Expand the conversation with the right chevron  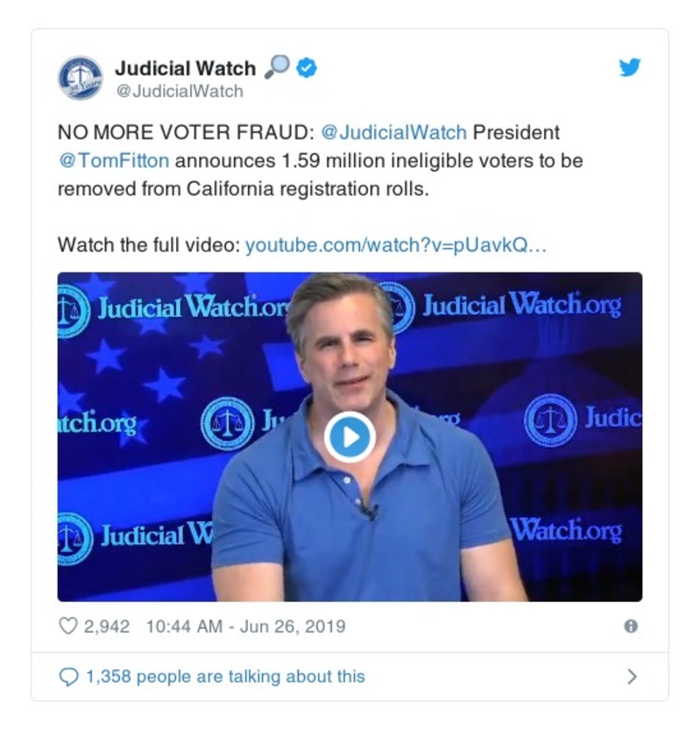click(x=632, y=676)
